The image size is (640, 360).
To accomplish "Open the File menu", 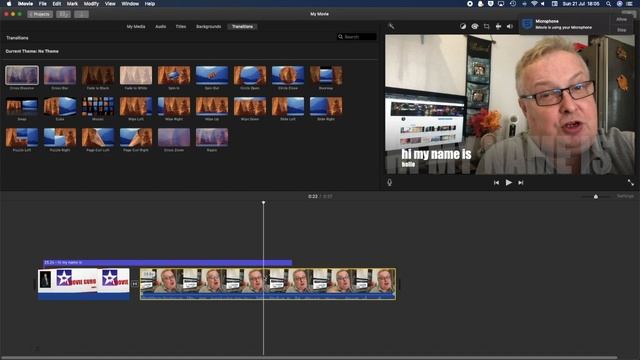I will [x=42, y=4].
